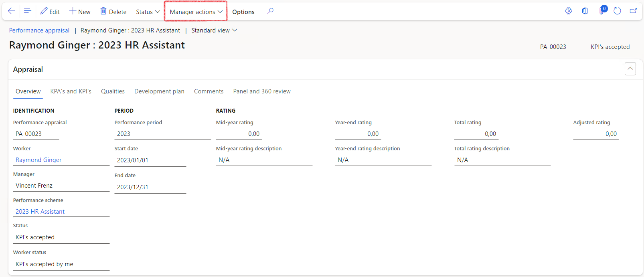Open the 2023 HR Assistant scheme link
Viewport: 644px width, 277px height.
pyautogui.click(x=40, y=212)
